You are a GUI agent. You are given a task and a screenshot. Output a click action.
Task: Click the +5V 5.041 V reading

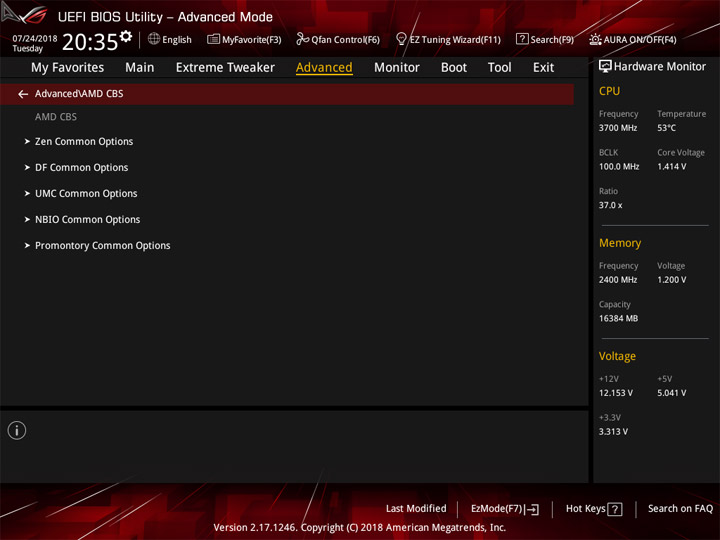671,393
